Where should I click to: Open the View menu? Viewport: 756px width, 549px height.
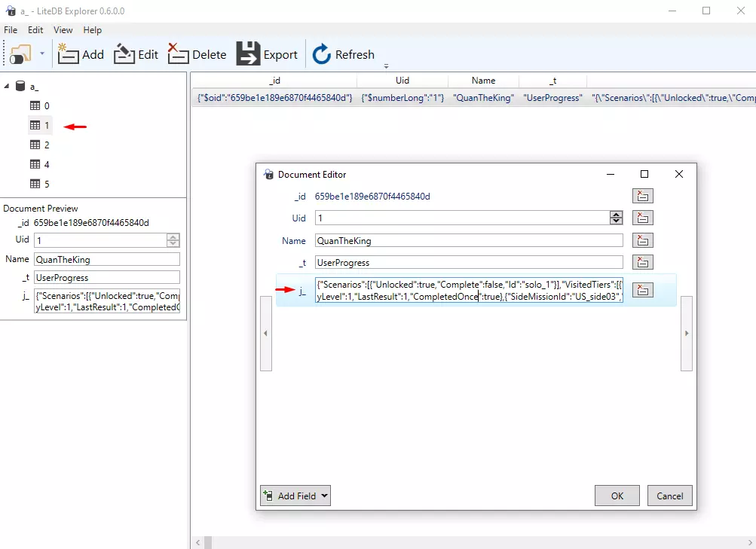[x=63, y=30]
